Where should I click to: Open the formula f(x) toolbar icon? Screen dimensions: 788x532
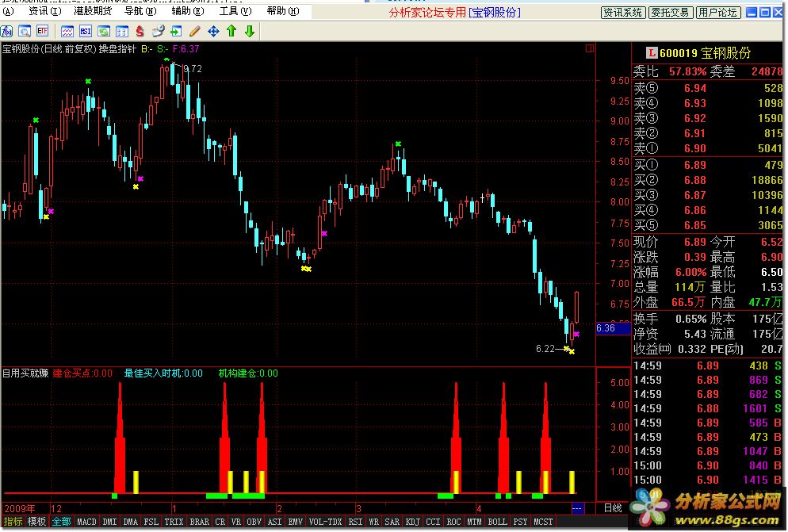click(6, 32)
